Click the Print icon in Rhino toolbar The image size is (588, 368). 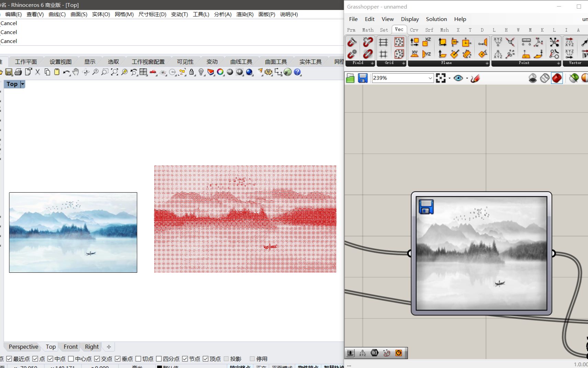[x=18, y=72]
